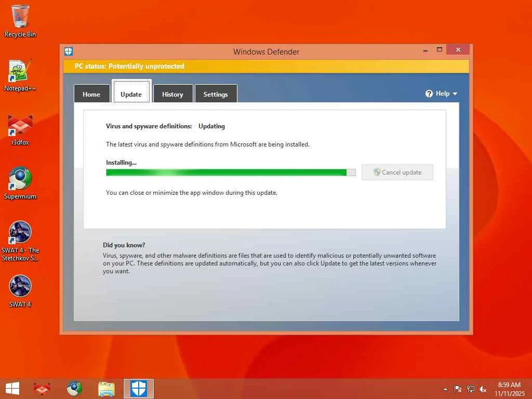Minimize the Windows Defender window
The image size is (532, 399).
click(x=425, y=50)
